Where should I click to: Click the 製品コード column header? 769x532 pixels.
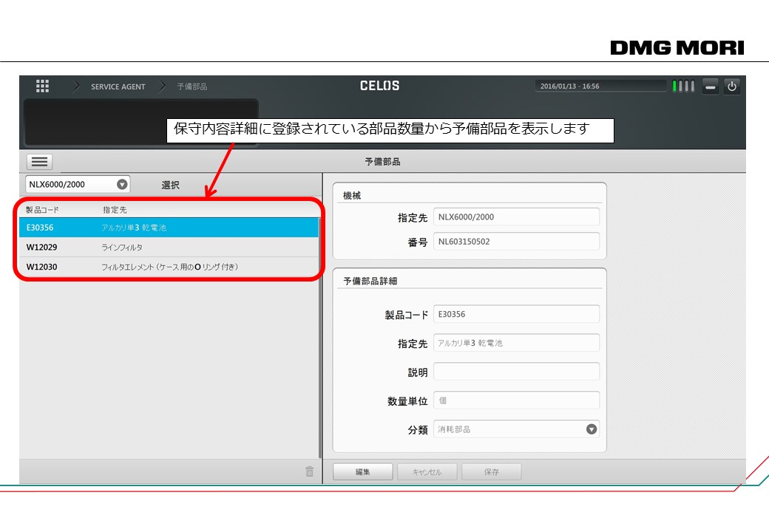point(42,210)
